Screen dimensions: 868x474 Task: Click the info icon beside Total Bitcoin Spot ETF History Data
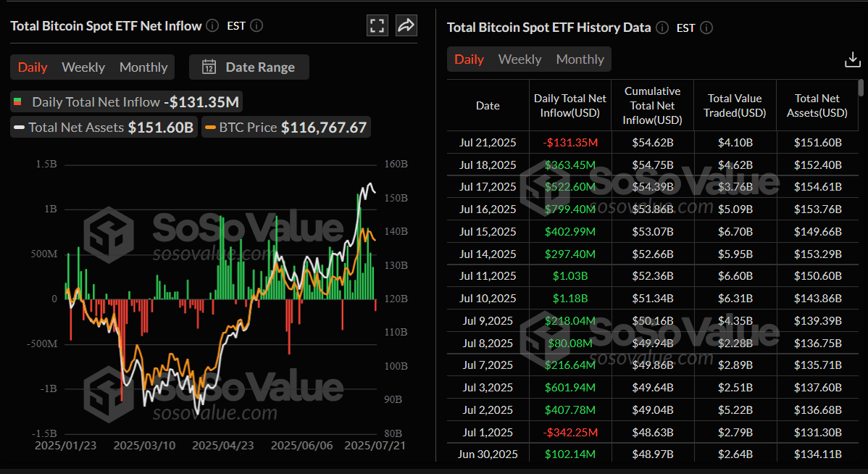pyautogui.click(x=662, y=27)
